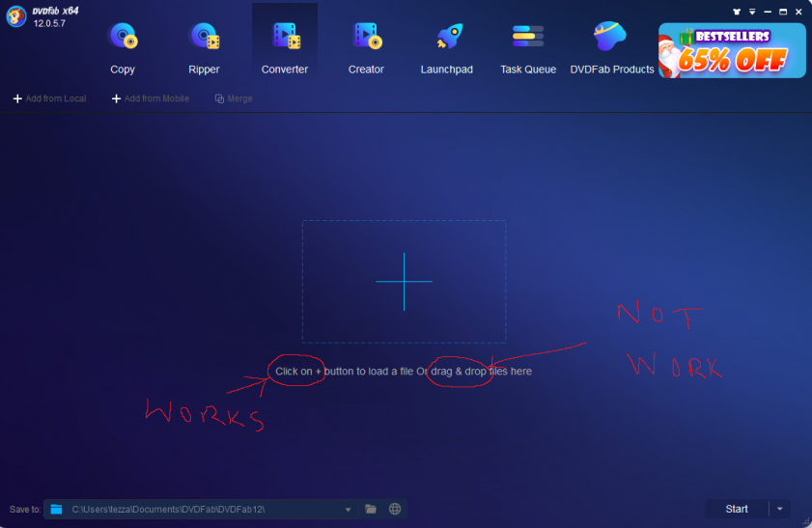The height and width of the screenshot is (528, 812).
Task: Open the Ripper module
Action: point(204,48)
